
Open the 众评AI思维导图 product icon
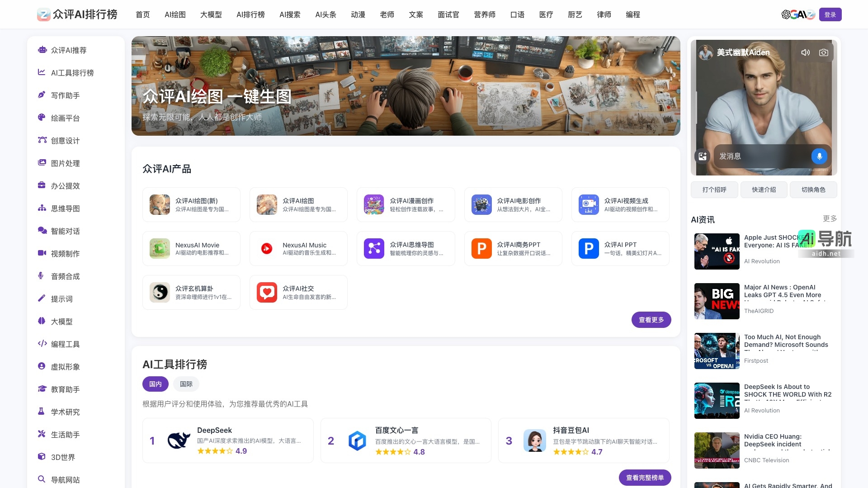(373, 248)
